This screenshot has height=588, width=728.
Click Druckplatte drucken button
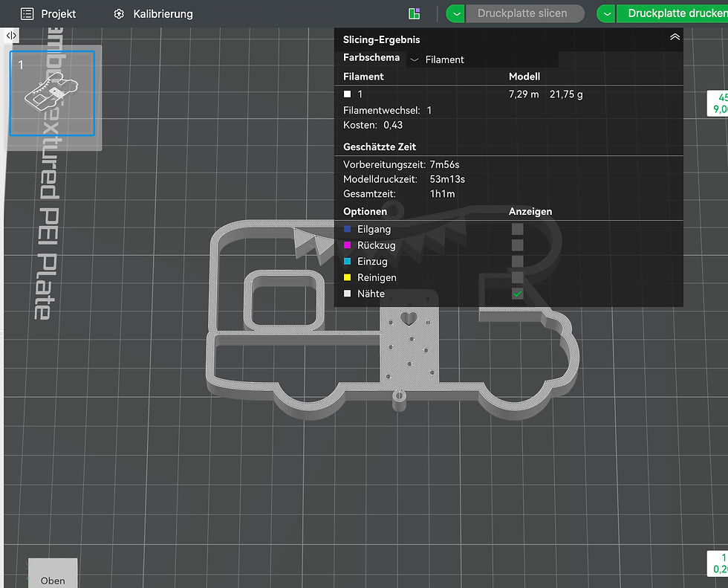(x=672, y=13)
